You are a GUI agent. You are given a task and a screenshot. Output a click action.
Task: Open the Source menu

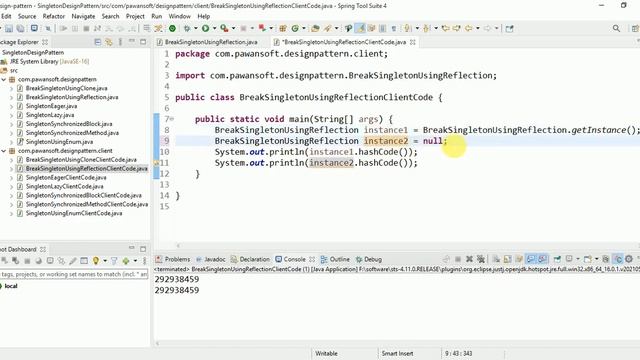[27, 16]
